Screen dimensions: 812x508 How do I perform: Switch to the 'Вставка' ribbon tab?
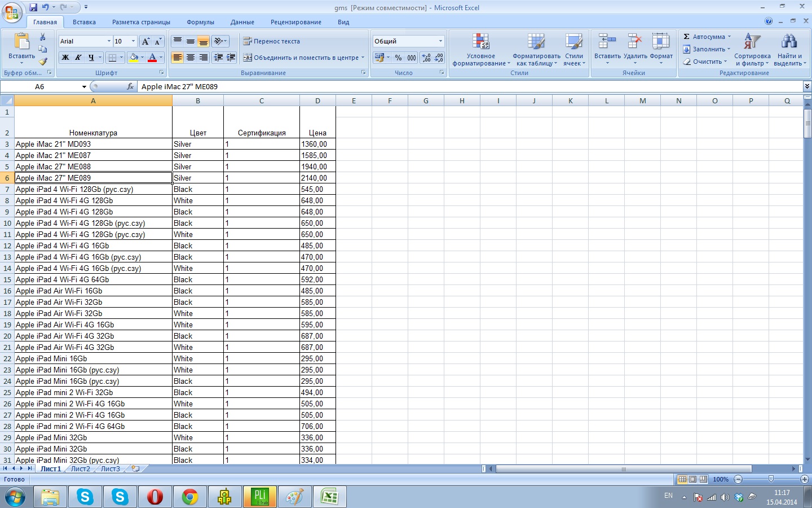point(84,22)
